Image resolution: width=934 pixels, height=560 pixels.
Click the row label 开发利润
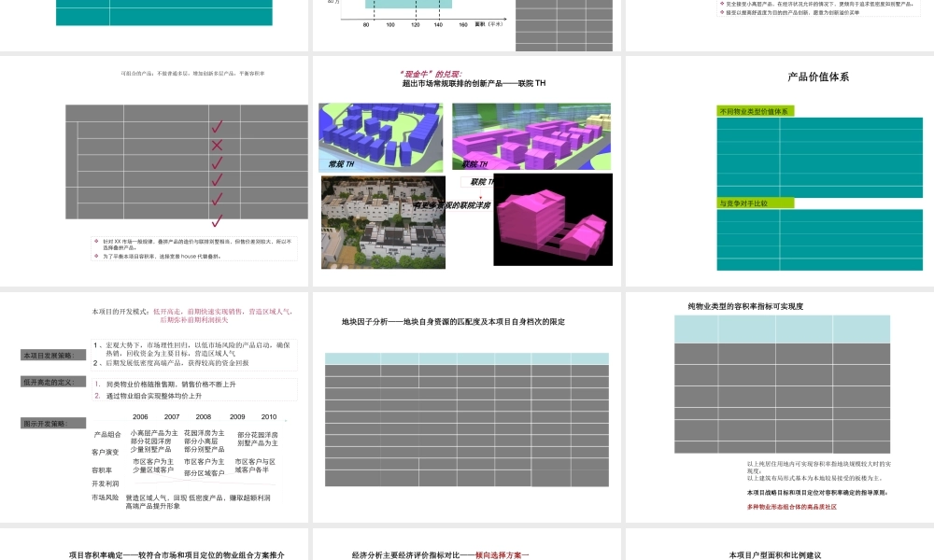(x=105, y=483)
